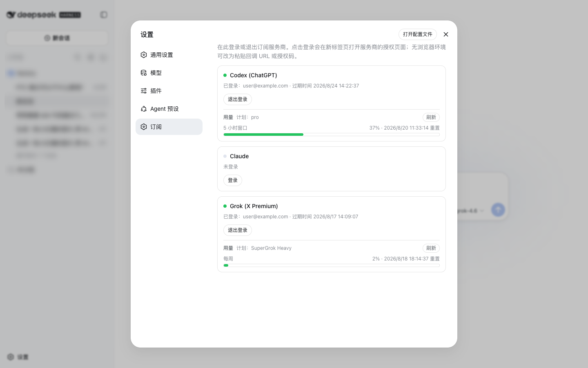Screen dimensions: 588x368
Task: Click 打开配置文件 button
Action: [x=418, y=34]
